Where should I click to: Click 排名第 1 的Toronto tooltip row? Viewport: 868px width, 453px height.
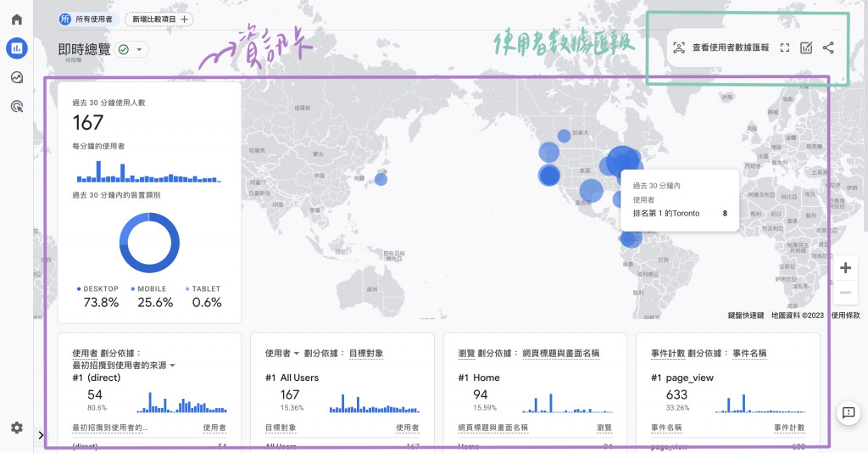pyautogui.click(x=680, y=213)
